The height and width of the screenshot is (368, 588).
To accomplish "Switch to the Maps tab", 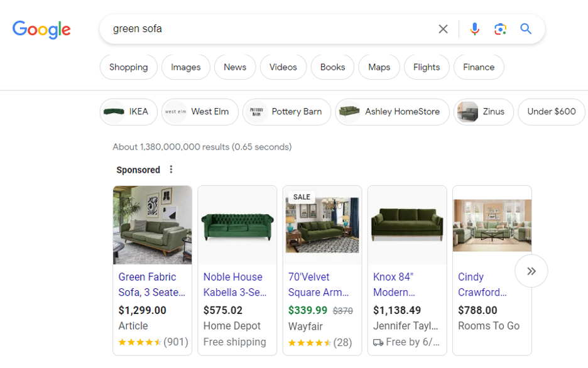I will [x=379, y=67].
